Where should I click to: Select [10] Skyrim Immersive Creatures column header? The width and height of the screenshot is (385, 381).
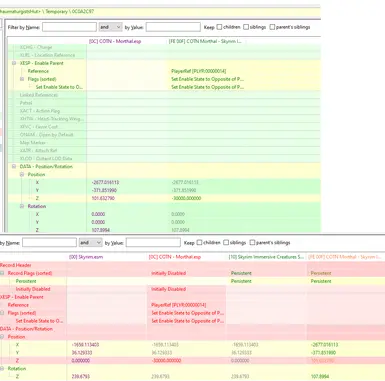pos(266,257)
